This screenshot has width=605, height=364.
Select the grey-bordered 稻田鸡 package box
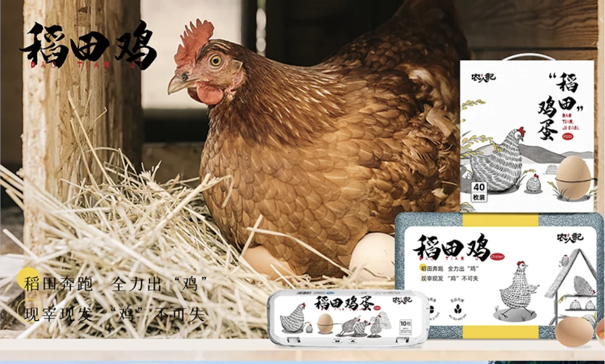499,276
